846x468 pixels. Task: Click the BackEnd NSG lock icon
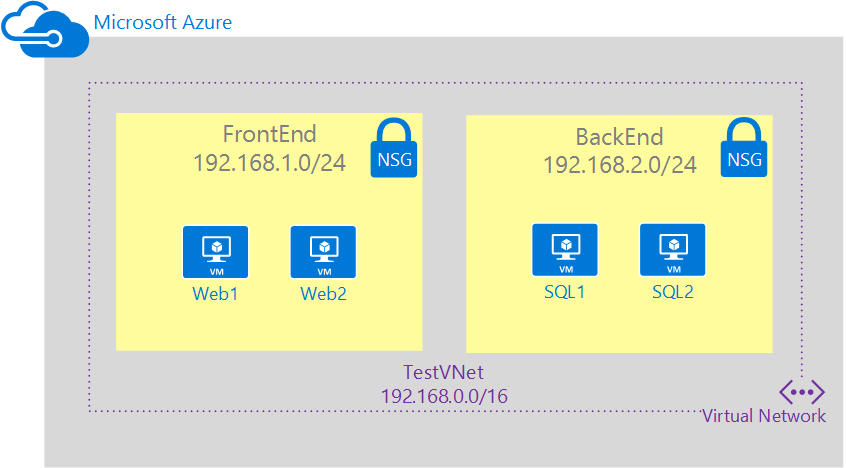743,149
